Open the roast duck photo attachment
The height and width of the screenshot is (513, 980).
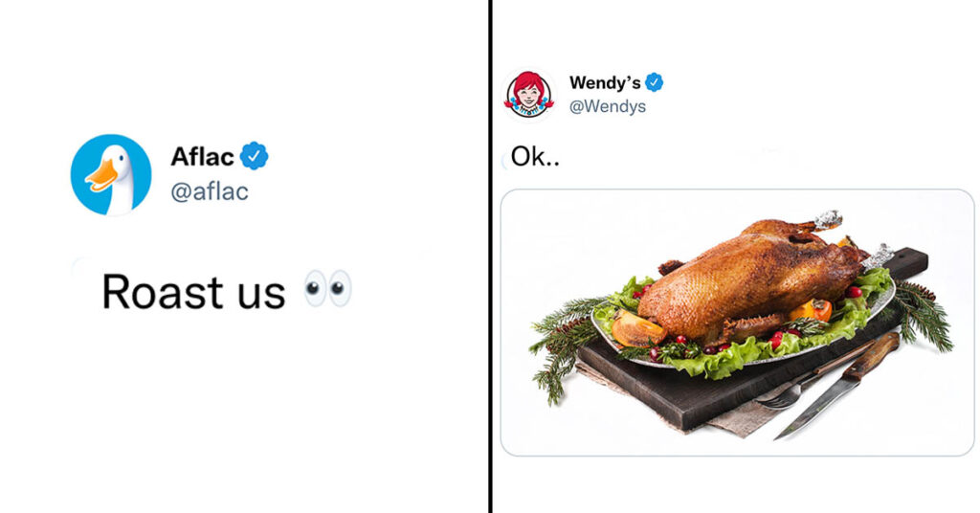(738, 323)
